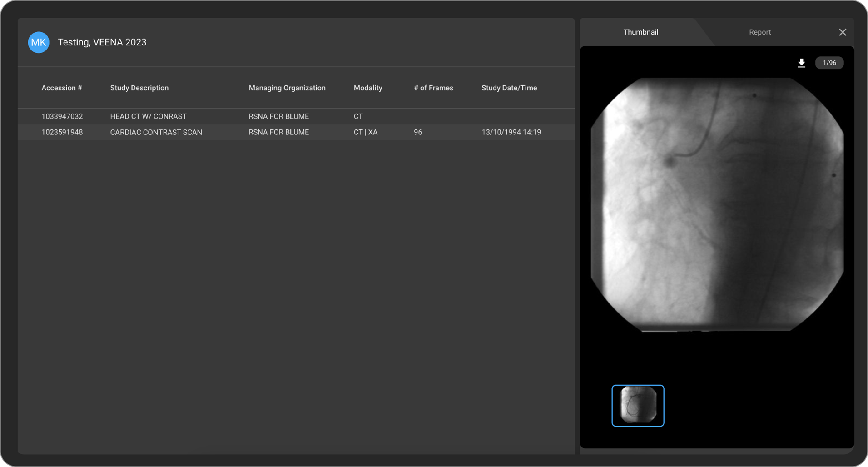Click accession number 1023591948

(62, 132)
